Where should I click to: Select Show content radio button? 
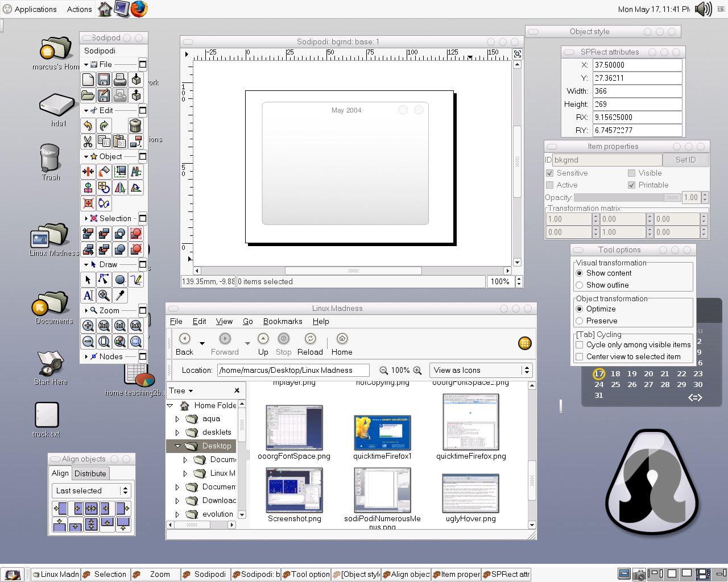tap(580, 273)
